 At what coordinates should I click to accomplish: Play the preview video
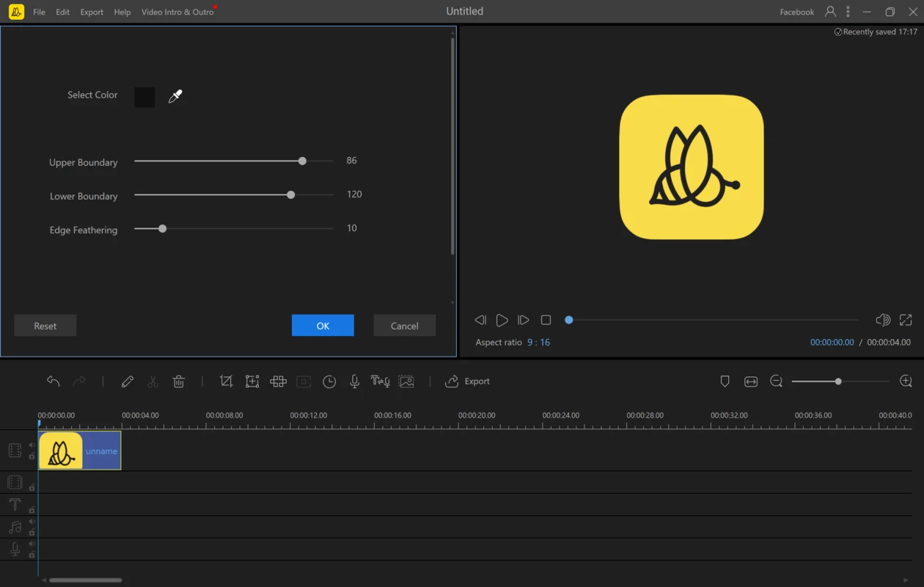502,320
